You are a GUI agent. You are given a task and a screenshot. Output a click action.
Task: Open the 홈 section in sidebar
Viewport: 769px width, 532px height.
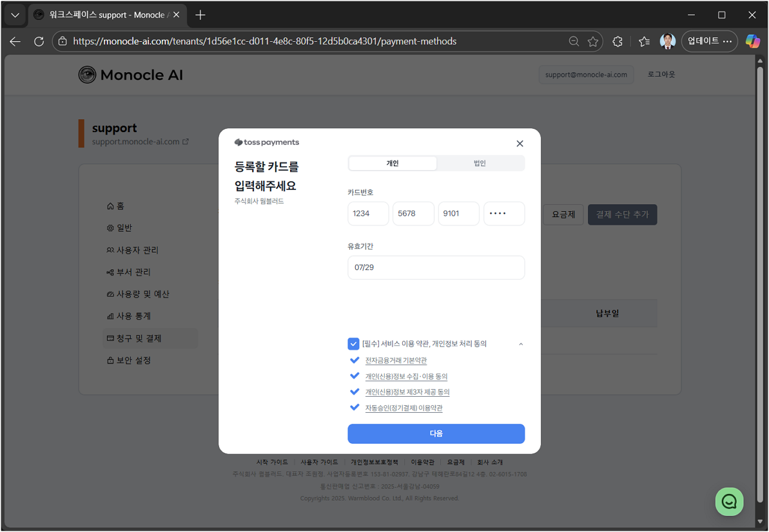pyautogui.click(x=119, y=205)
